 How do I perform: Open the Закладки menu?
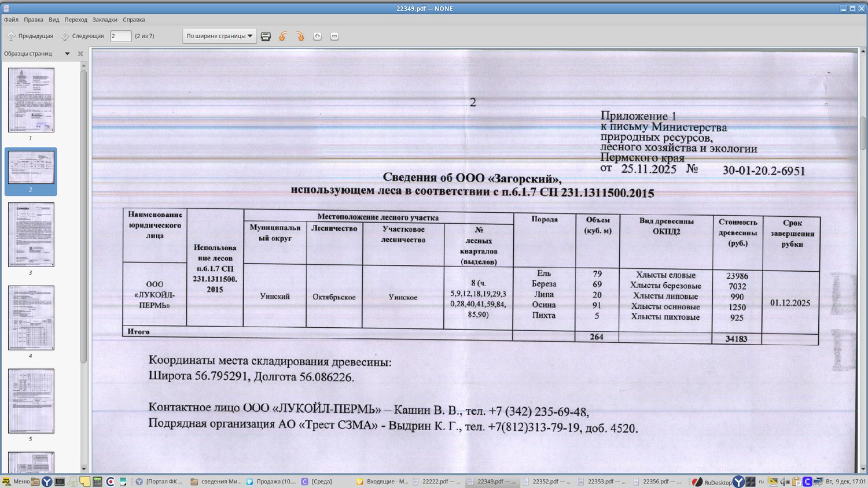pos(105,20)
